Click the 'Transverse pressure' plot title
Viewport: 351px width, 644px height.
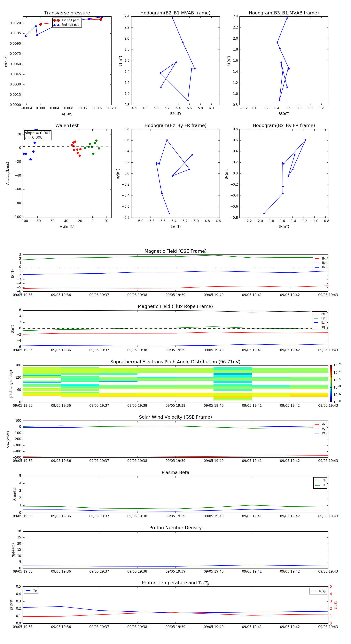[67, 13]
